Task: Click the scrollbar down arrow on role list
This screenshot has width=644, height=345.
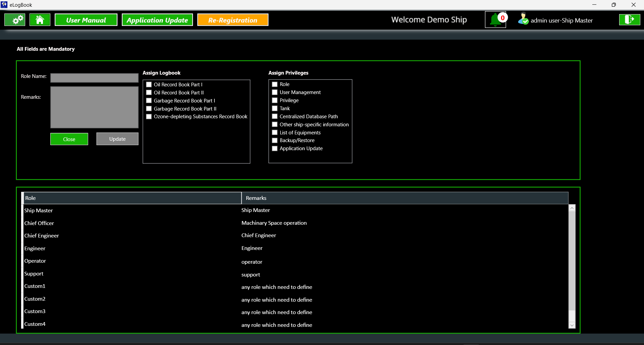Action: coord(572,325)
